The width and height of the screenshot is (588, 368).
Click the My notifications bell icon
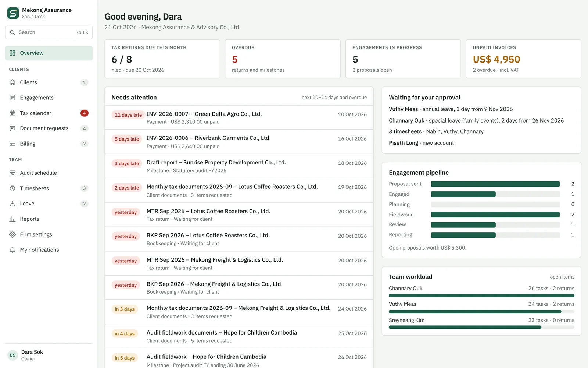point(12,250)
